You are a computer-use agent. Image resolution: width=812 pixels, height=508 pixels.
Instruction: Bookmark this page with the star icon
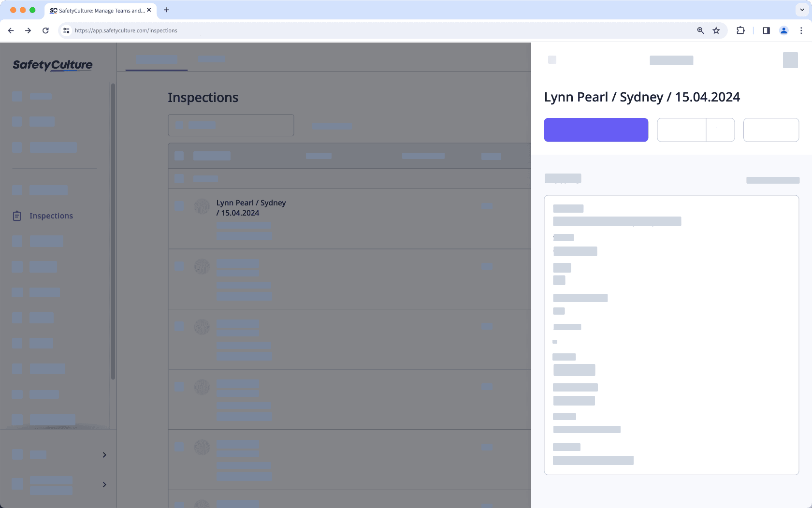[716, 30]
